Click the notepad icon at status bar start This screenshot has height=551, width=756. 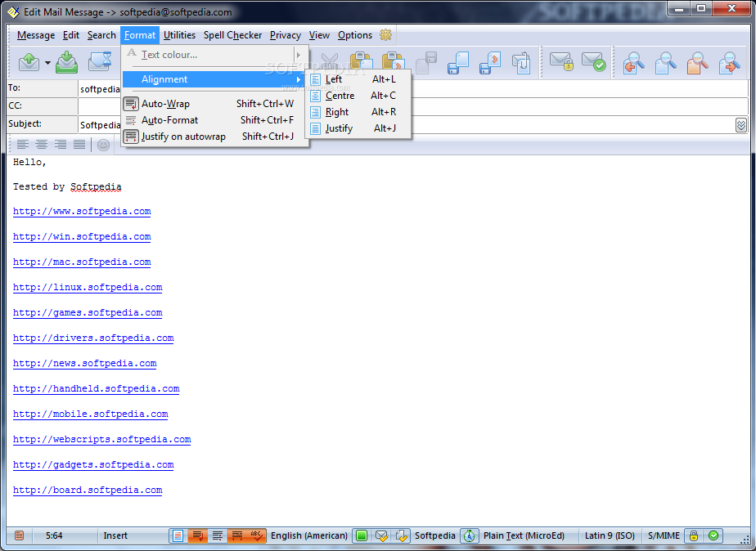20,535
